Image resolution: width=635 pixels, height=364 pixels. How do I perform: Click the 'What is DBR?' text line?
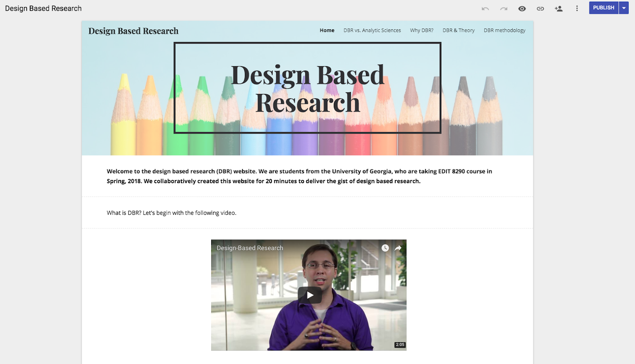pyautogui.click(x=171, y=213)
